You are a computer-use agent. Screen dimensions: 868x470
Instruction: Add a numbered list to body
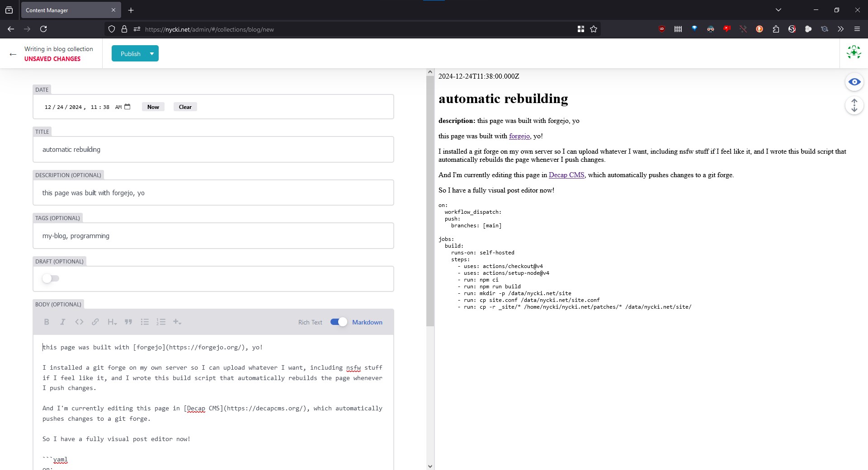click(161, 322)
